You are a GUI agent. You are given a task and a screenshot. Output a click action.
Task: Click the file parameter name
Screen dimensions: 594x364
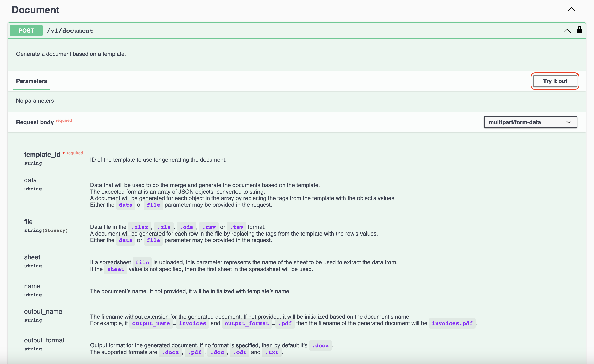(28, 222)
